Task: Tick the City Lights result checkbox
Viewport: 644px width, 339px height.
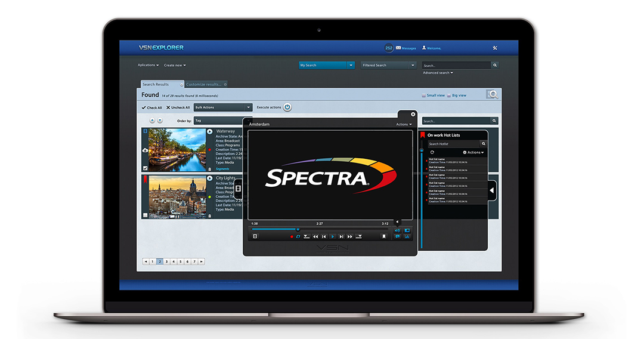Action: [145, 215]
